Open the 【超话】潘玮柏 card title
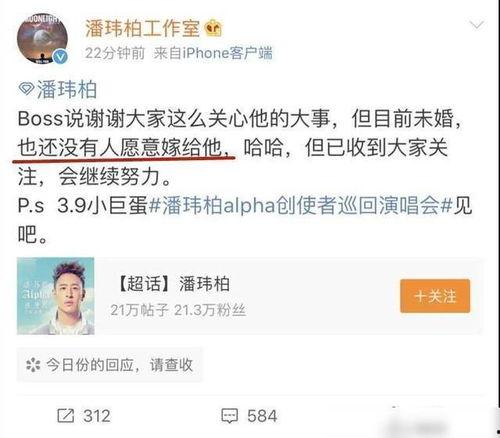 (x=173, y=284)
